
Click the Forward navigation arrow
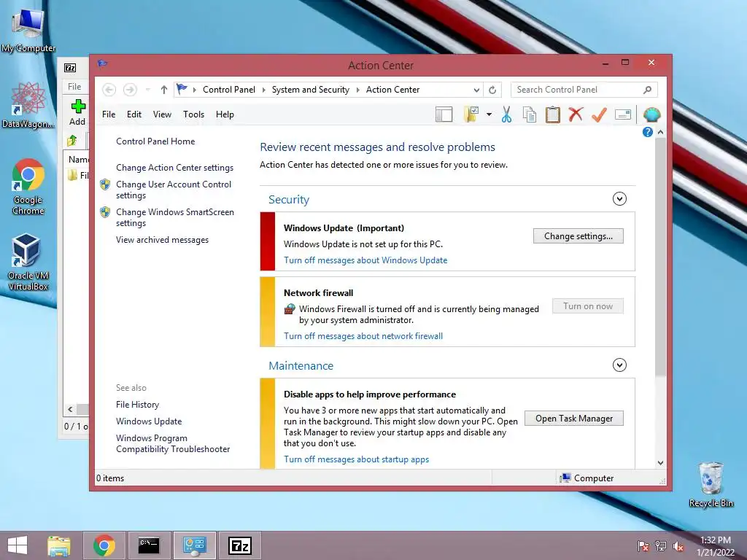click(x=130, y=90)
